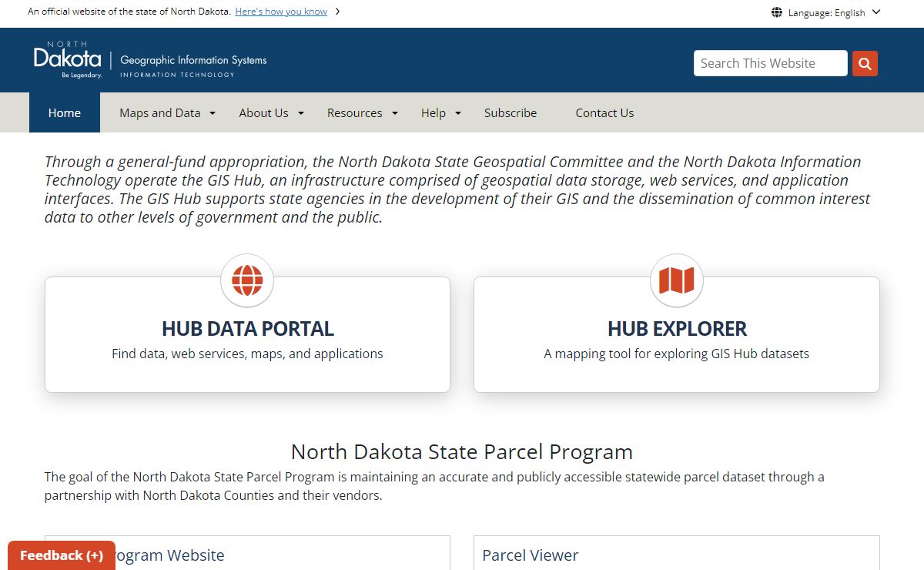Click 'A mapping tool for exploring GIS Hub datasets'
Screen dimensions: 924x570
point(677,354)
